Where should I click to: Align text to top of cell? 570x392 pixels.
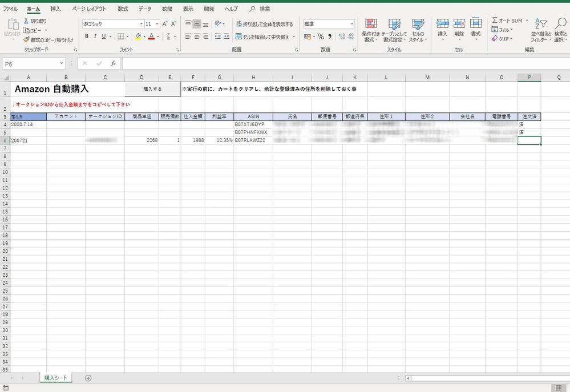(x=188, y=24)
